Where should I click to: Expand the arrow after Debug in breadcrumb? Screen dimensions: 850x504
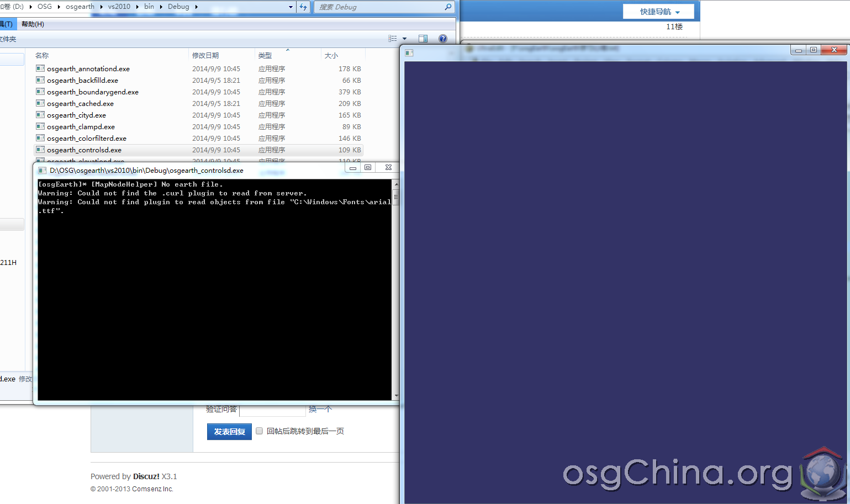point(196,7)
